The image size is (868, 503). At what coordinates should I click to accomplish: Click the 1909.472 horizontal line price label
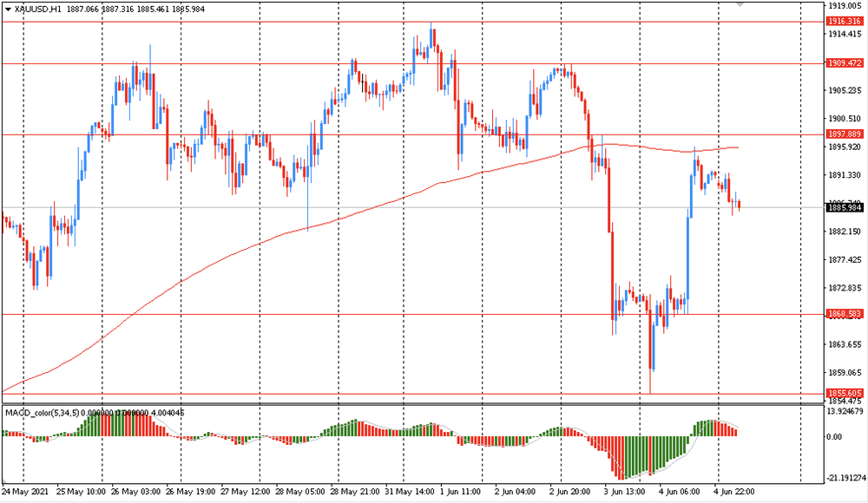(845, 63)
